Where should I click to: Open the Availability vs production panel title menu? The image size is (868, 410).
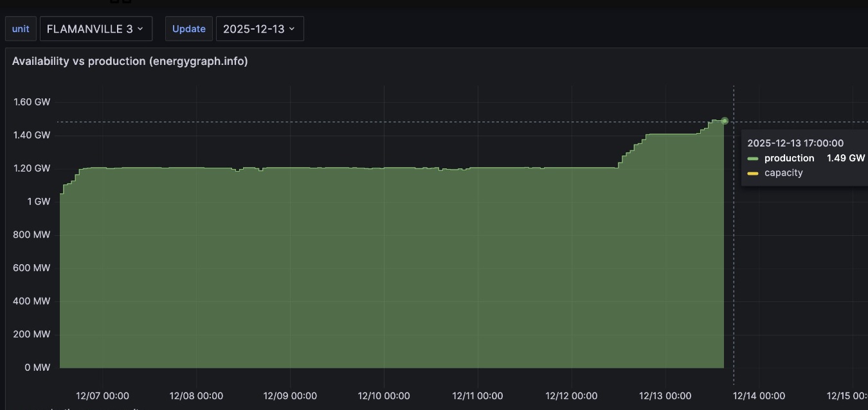130,61
